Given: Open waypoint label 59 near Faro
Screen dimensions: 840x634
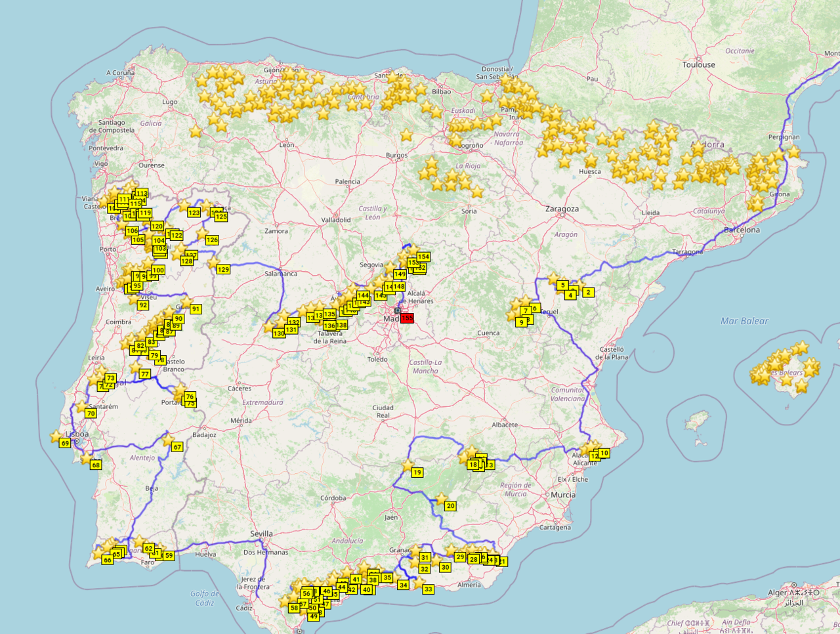Looking at the screenshot, I should click(x=169, y=555).
